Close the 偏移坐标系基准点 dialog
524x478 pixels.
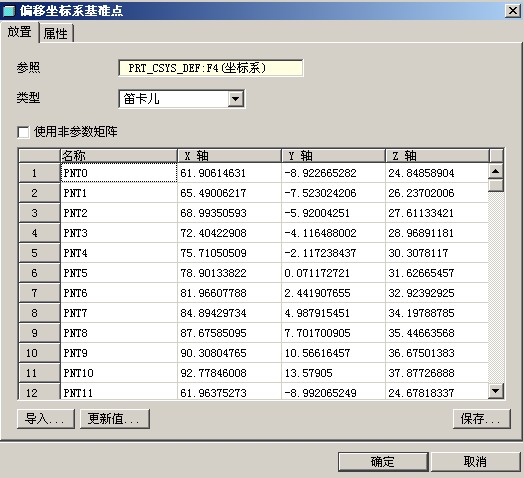(513, 11)
